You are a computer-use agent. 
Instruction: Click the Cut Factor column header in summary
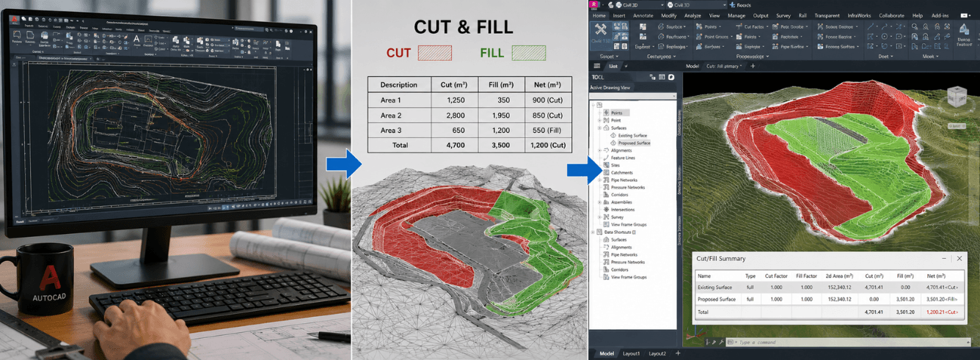tap(776, 276)
